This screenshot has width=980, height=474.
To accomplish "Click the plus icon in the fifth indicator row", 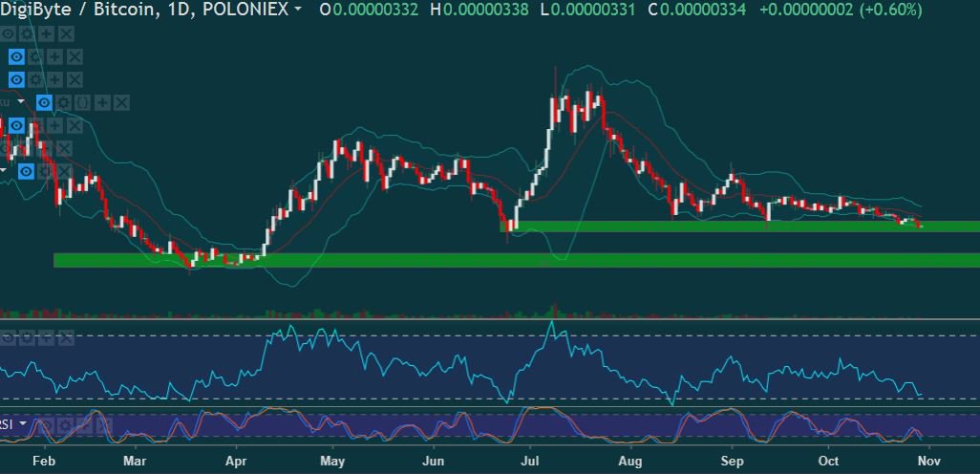I will coord(55,126).
